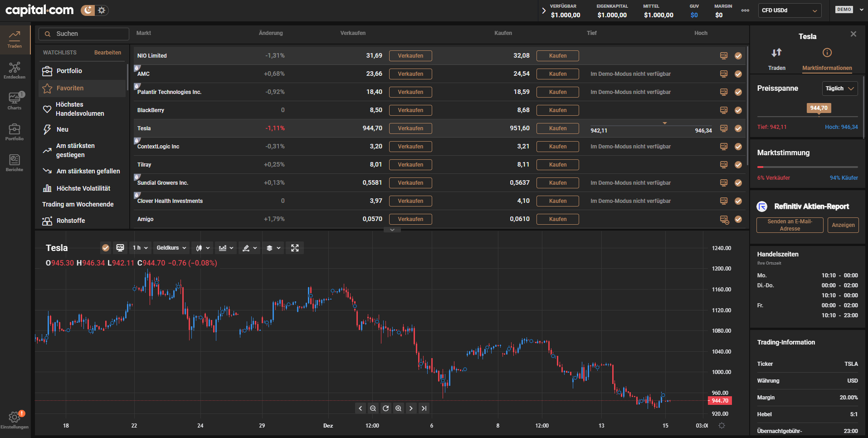Toggle favorite checkmark for BlackBerry row
This screenshot has width=868, height=438.
coord(738,110)
